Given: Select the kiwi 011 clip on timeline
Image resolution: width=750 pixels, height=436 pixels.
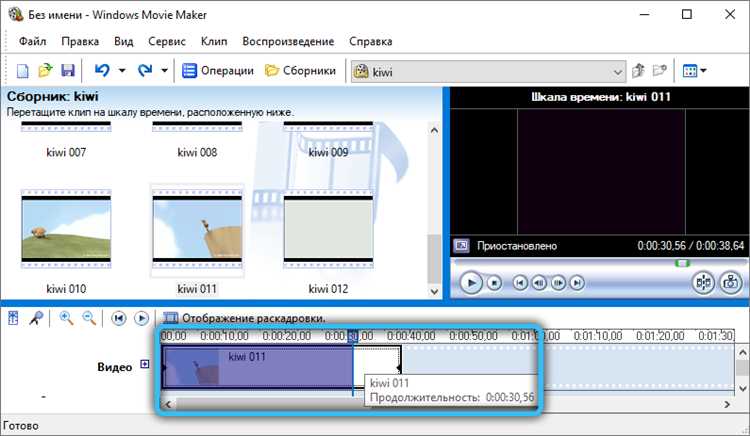Looking at the screenshot, I should [x=281, y=367].
